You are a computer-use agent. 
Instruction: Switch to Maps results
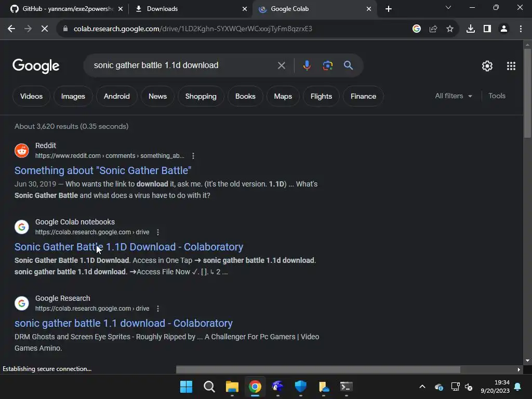tap(283, 96)
